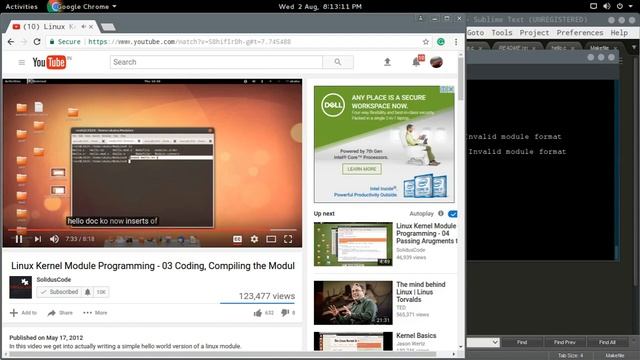
Task: Open the More actions menu
Action: point(95,313)
